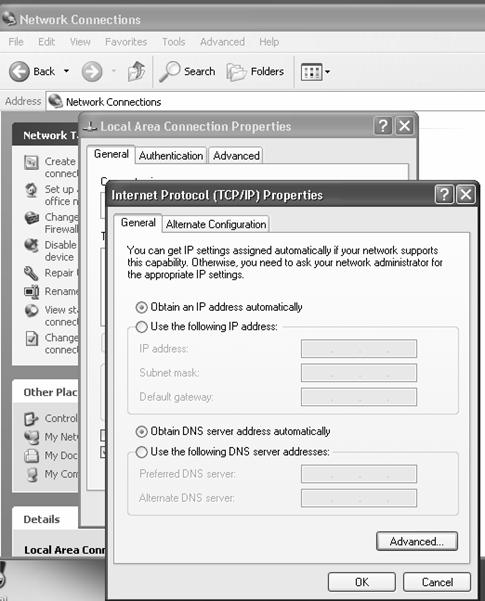The height and width of the screenshot is (601, 485).
Task: Click the Up folder toolbar icon
Action: point(136,71)
